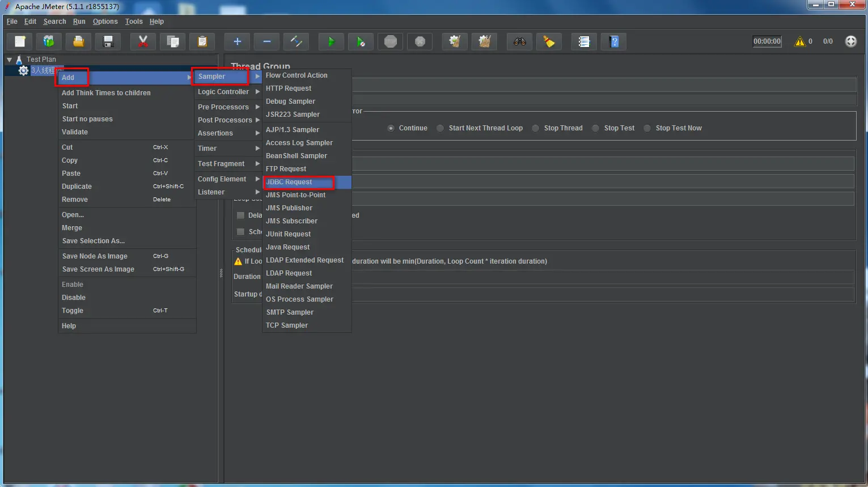Select Duplicate in context menu
This screenshot has width=868, height=487.
click(127, 187)
